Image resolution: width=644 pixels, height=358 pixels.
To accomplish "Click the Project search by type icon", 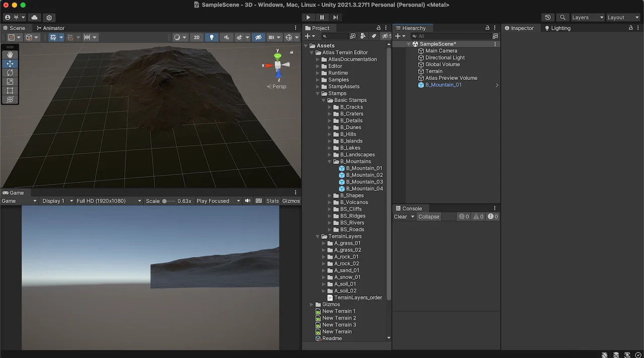I will pyautogui.click(x=362, y=36).
